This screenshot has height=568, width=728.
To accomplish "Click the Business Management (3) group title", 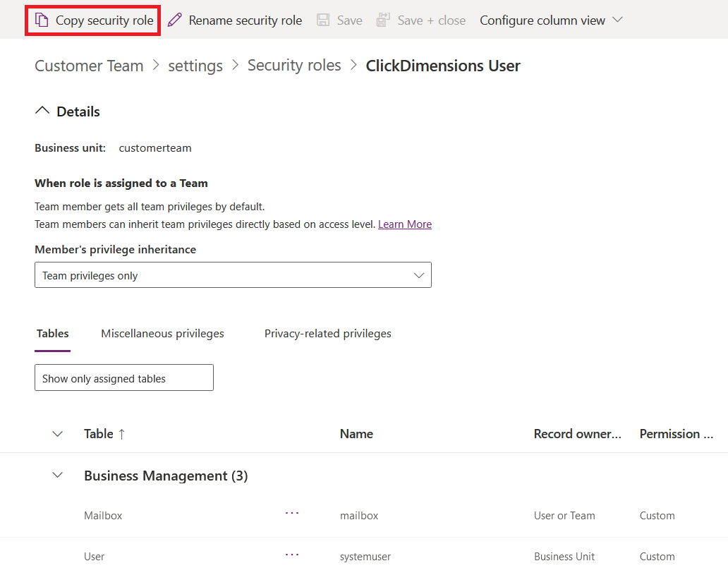I will (166, 476).
